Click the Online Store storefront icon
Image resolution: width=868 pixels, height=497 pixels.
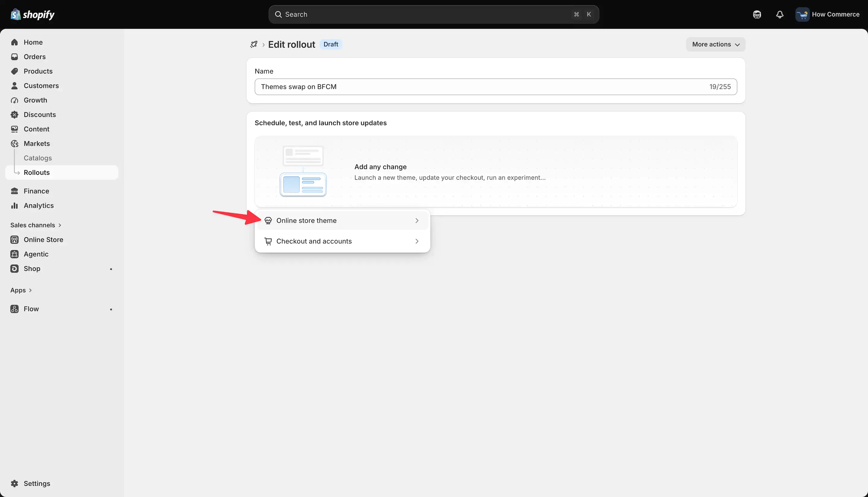click(14, 240)
